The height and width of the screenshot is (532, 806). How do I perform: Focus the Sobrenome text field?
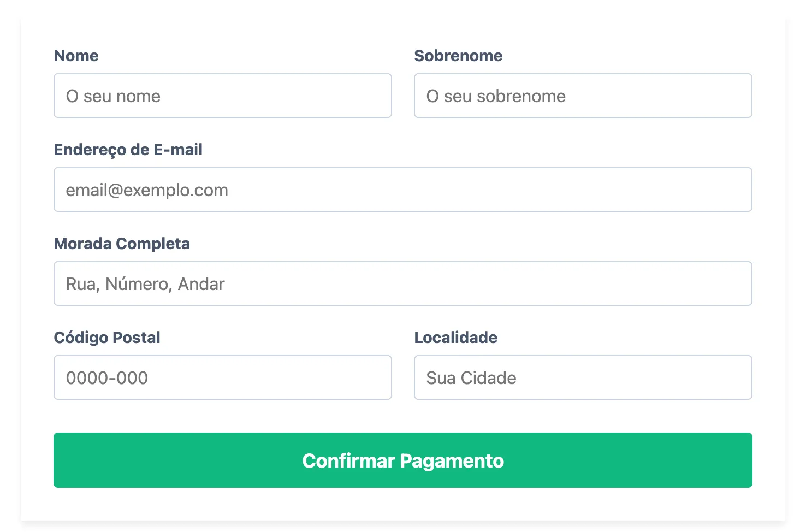point(583,96)
